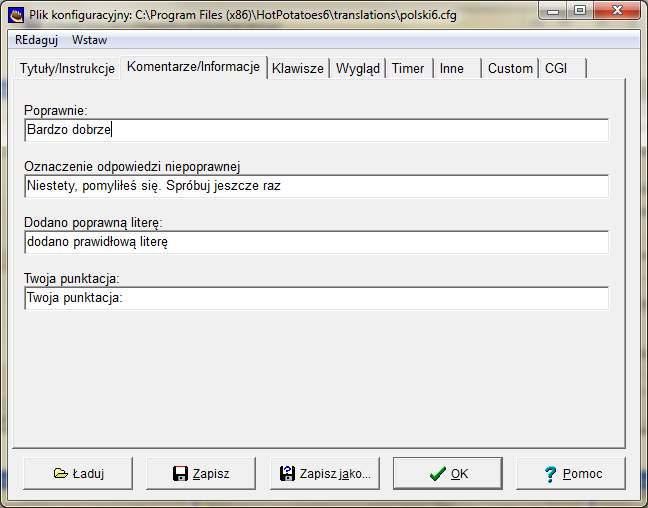This screenshot has width=648, height=508.
Task: Click the floppy question icon on Zapisz jako
Action: (x=287, y=473)
